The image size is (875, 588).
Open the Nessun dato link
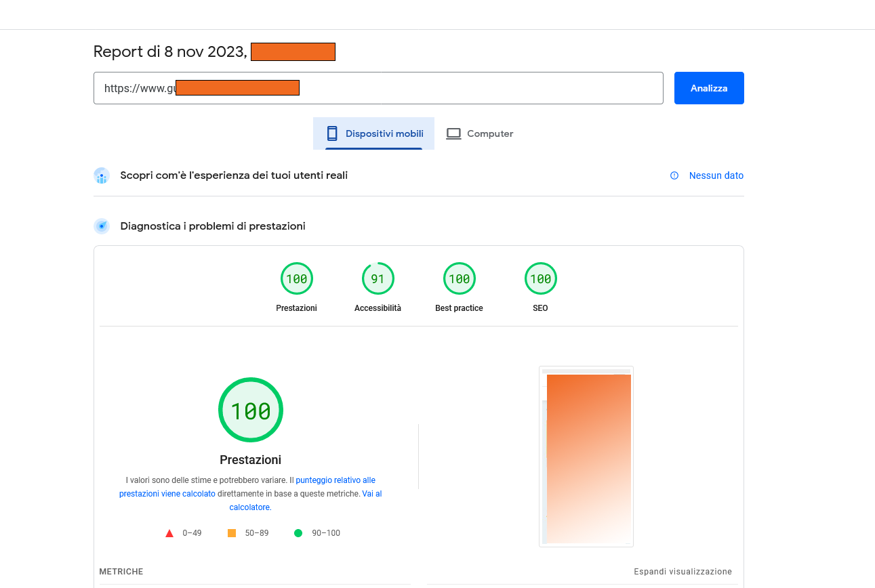716,175
